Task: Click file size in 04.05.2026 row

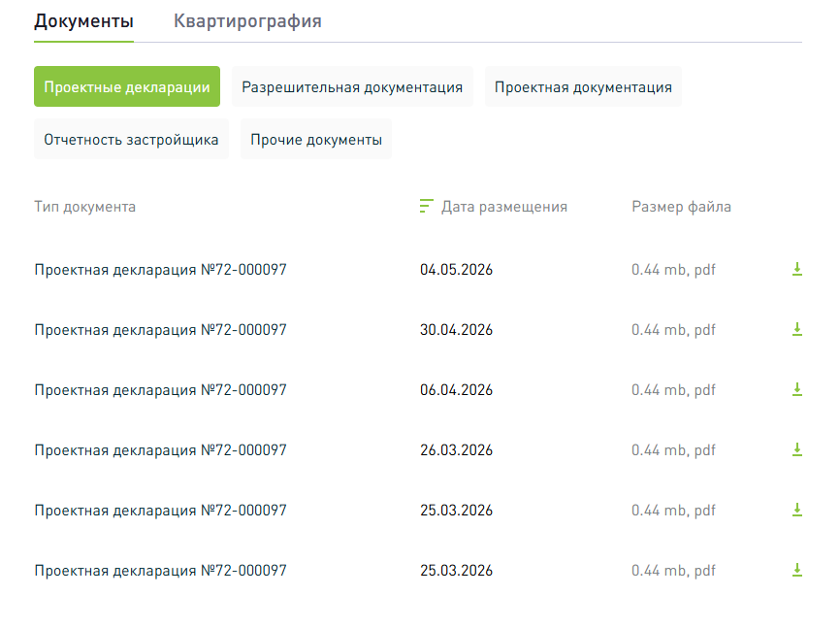Action: pyautogui.click(x=673, y=269)
